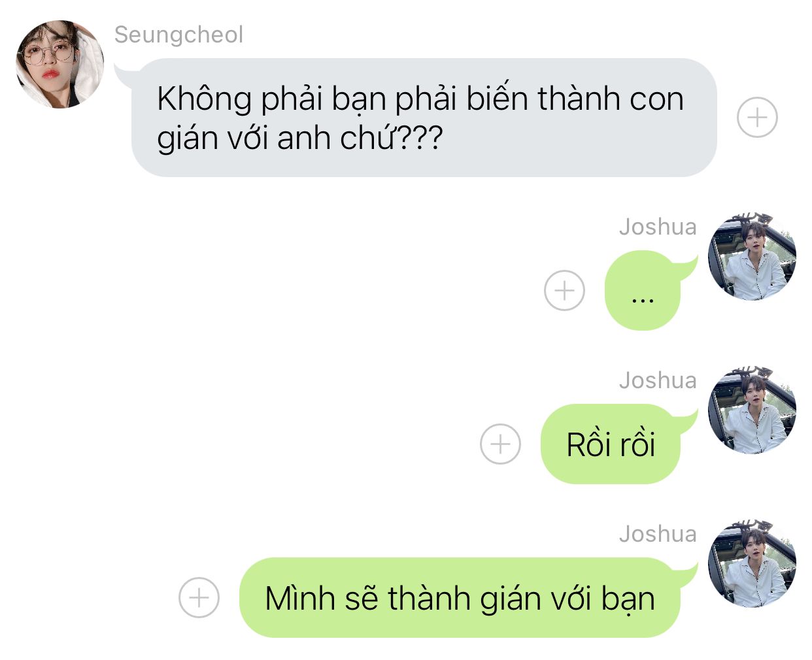Tap the plus icon next to the "..." bubble
The width and height of the screenshot is (812, 660).
click(564, 290)
